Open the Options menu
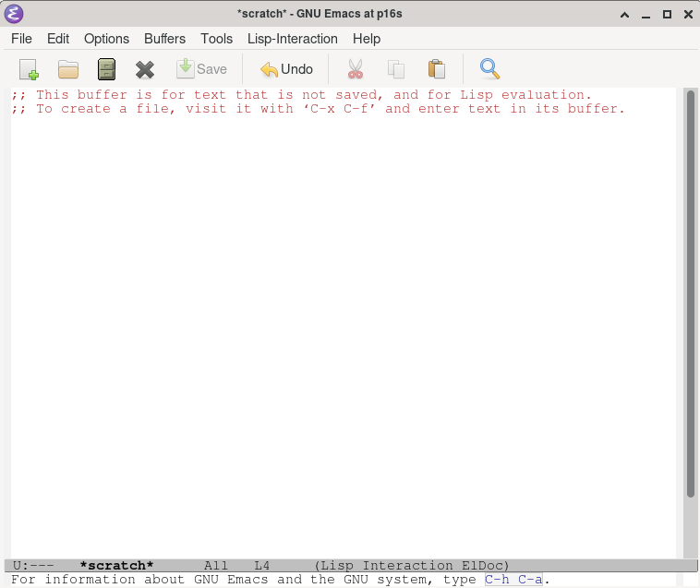The width and height of the screenshot is (700, 588). point(107,39)
